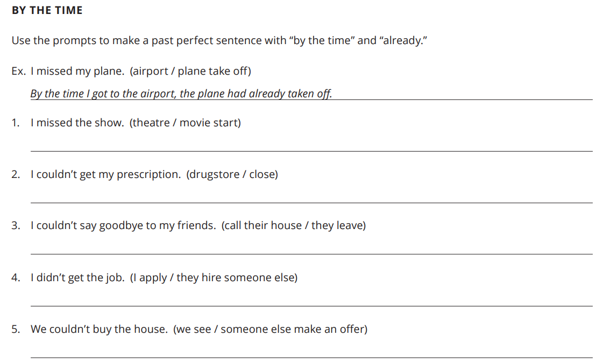The width and height of the screenshot is (610, 364).
Task: Select the sentence "We couldn't buy the house."
Action: (99, 330)
